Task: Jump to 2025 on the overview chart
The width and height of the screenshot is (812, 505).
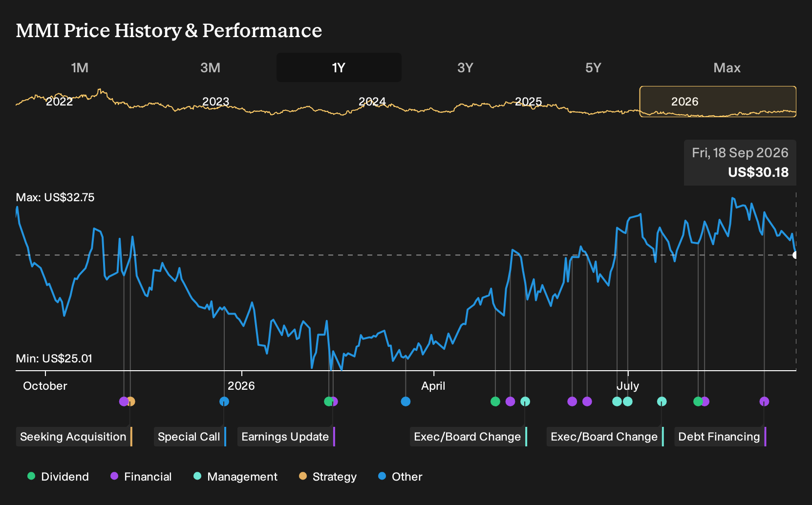Action: tap(528, 102)
